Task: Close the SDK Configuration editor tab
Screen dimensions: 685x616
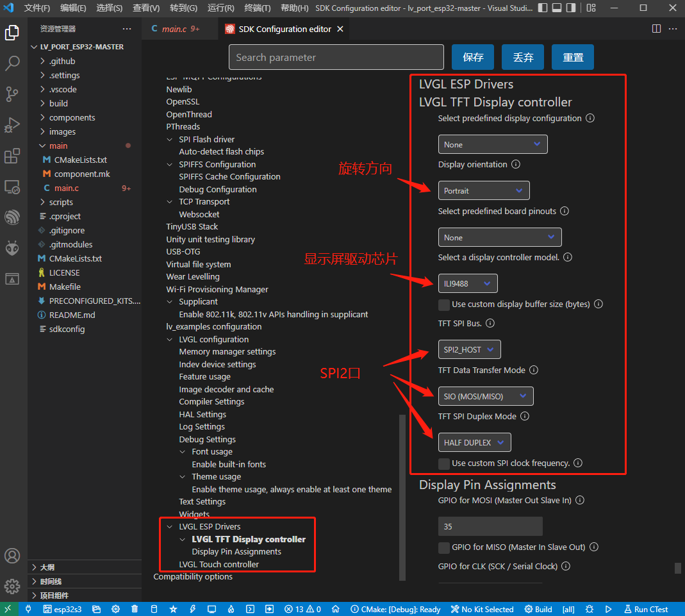Action: click(340, 29)
